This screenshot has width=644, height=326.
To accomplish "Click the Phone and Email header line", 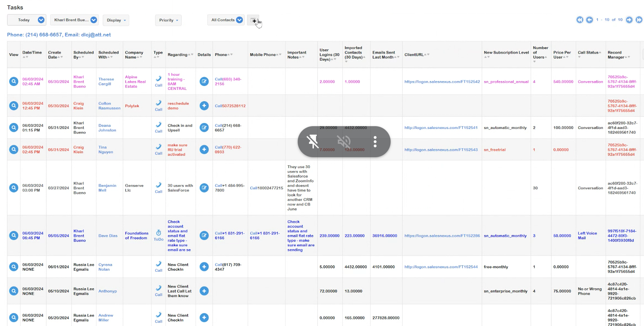I will click(59, 35).
